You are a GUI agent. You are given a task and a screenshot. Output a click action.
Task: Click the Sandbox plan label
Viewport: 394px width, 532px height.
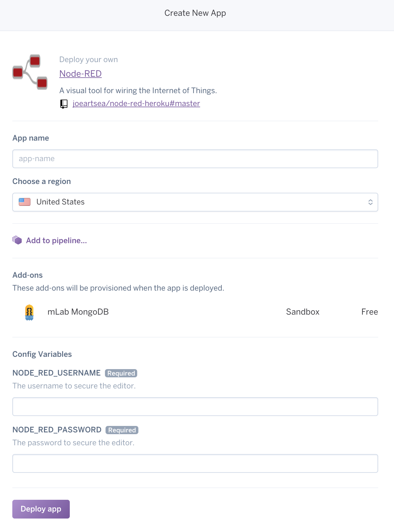click(303, 312)
